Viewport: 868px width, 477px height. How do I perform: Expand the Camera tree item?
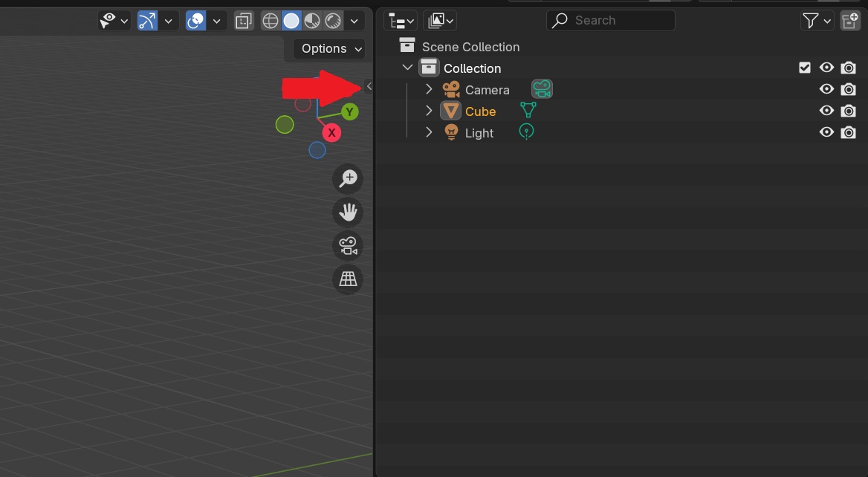(429, 90)
